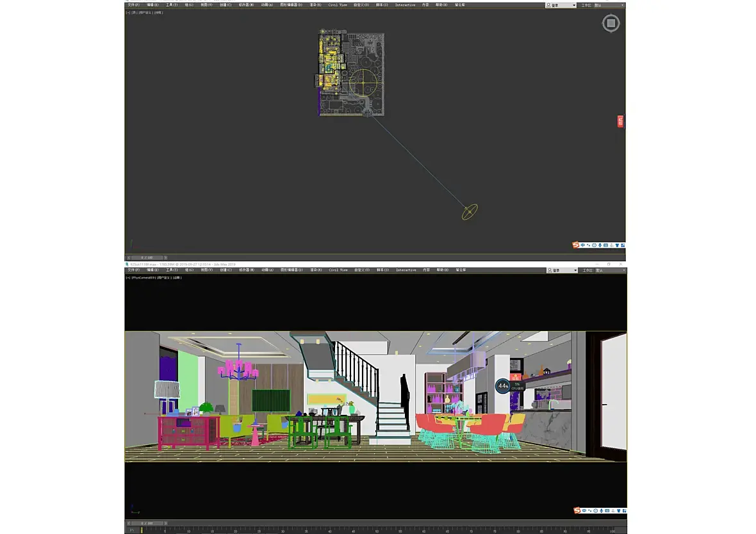Click the ViewCube icon in the top viewport
756x534 pixels.
(x=611, y=23)
